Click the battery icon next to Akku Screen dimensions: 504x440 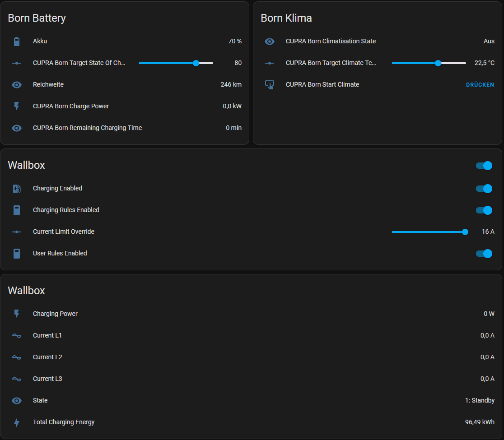coord(17,42)
